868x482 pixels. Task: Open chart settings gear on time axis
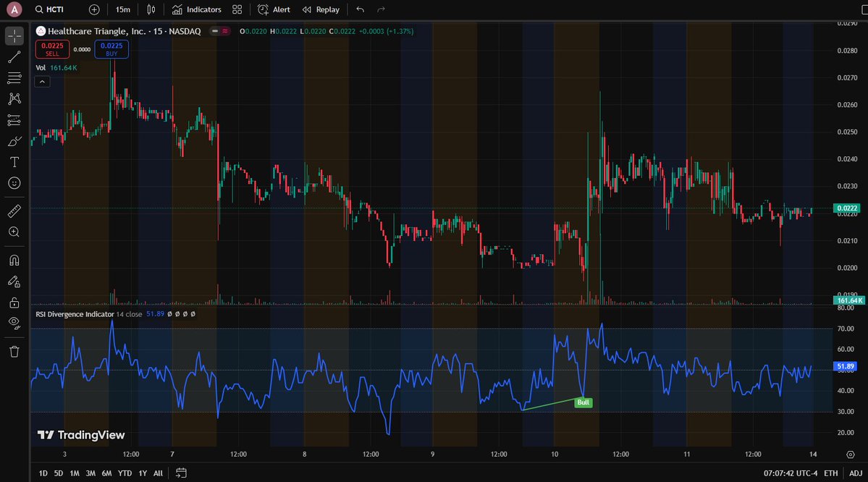coord(851,454)
